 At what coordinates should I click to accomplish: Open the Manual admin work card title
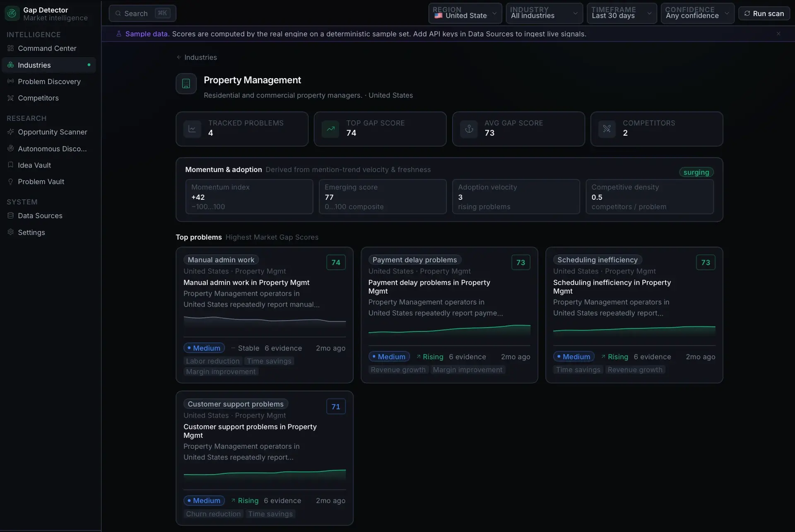click(246, 283)
